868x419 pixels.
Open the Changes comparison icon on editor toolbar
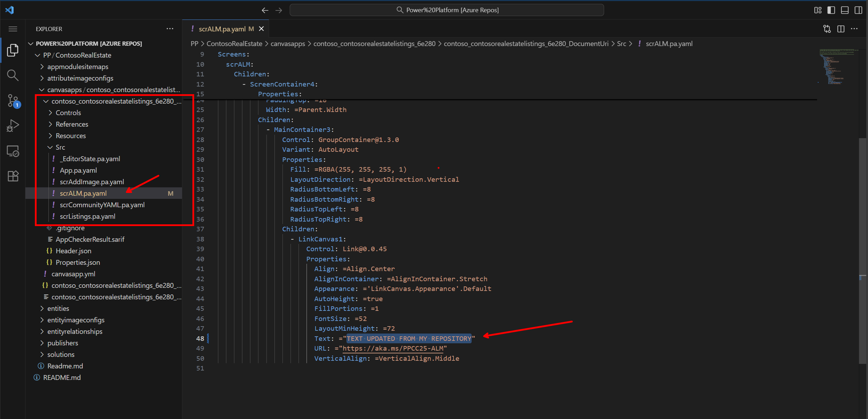point(827,29)
